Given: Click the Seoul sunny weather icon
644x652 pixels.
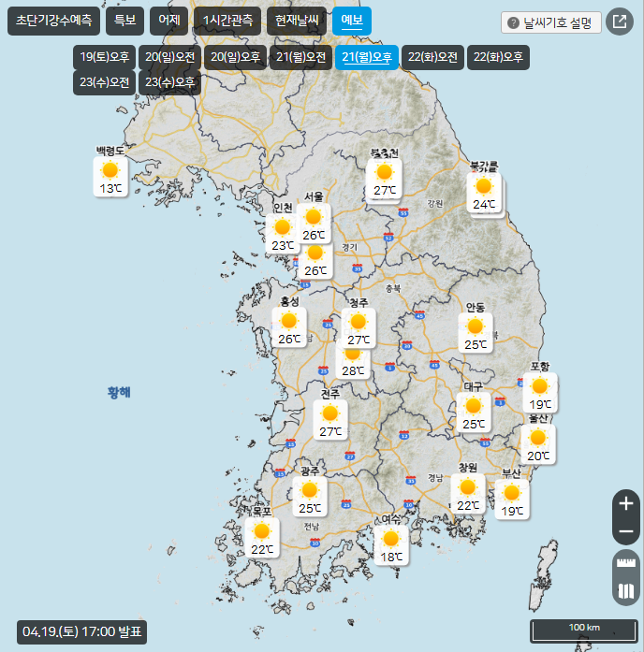Looking at the screenshot, I should tap(313, 217).
